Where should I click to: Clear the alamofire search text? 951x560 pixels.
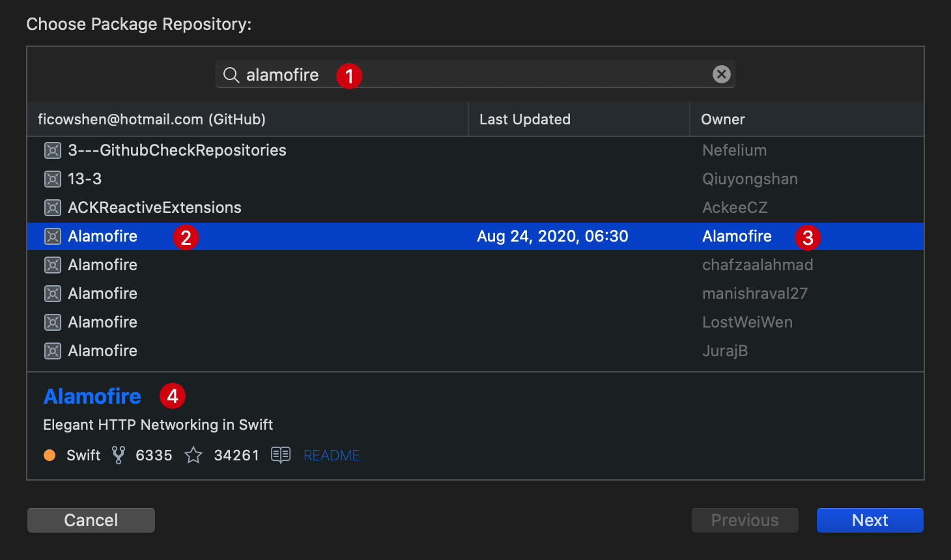click(722, 74)
